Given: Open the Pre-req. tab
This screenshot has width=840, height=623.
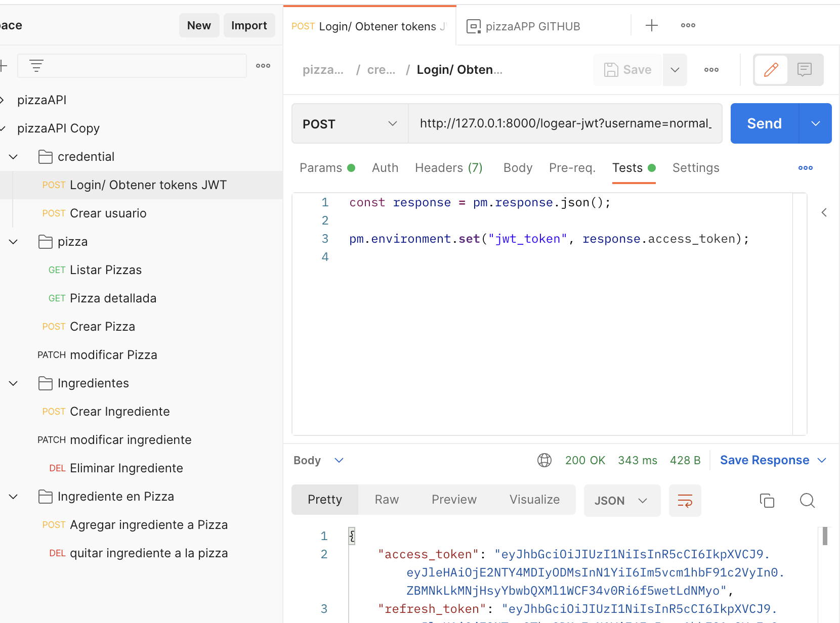Looking at the screenshot, I should [572, 168].
